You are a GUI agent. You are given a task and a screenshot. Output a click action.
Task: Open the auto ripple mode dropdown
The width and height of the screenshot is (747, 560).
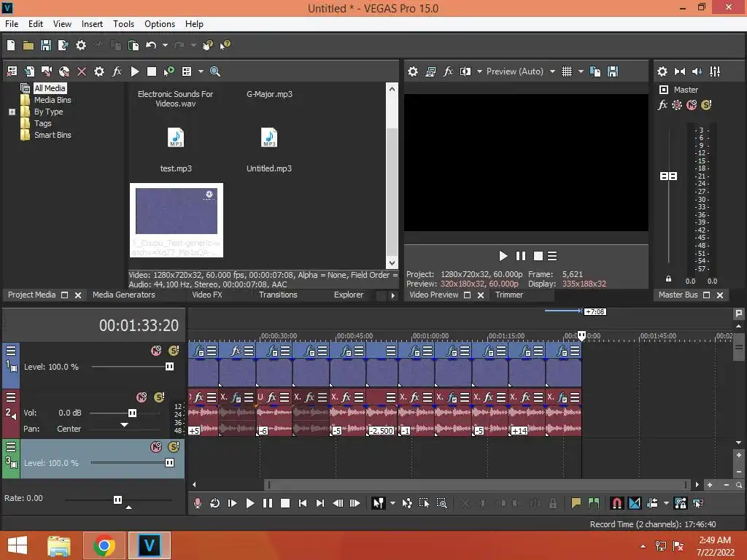pos(666,503)
